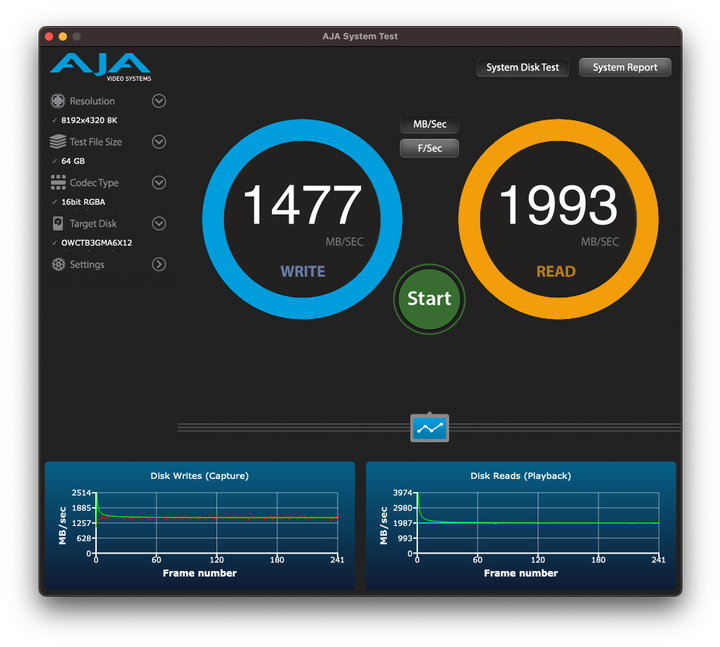This screenshot has height=647, width=720.
Task: Select the 8192x4320 8K resolution entry
Action: pyautogui.click(x=89, y=120)
